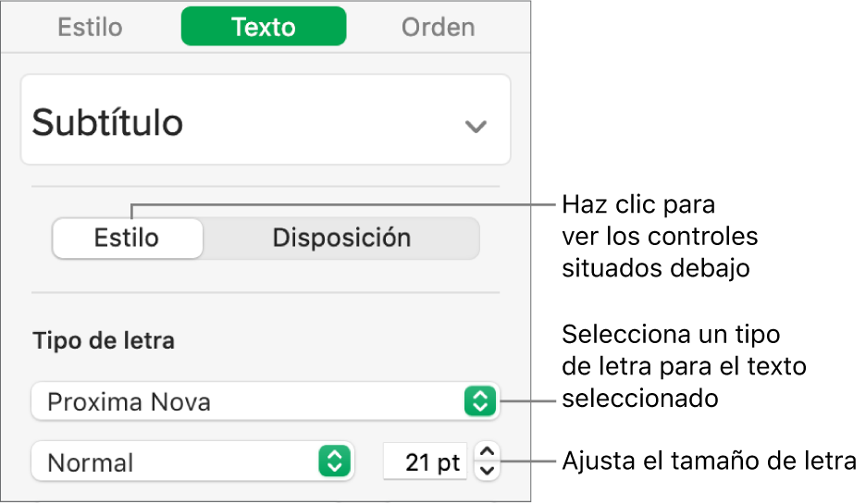
Task: Select the top Estilo tab
Action: pos(90,27)
